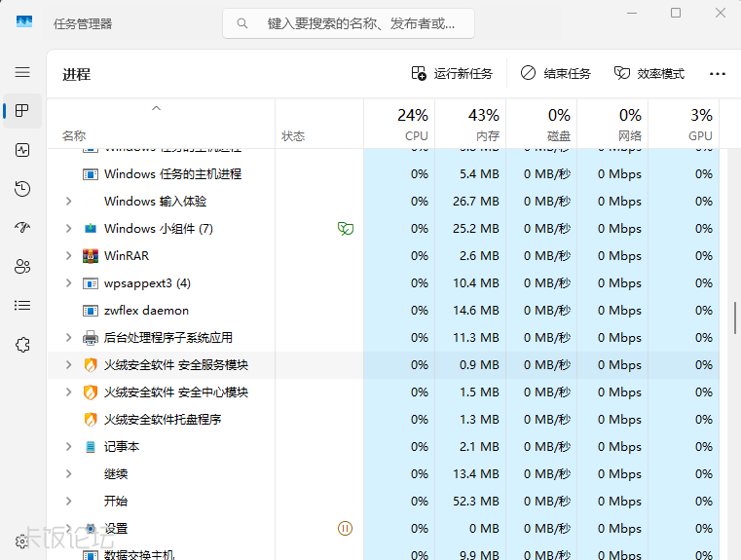Expand 开始 process group

click(68, 501)
